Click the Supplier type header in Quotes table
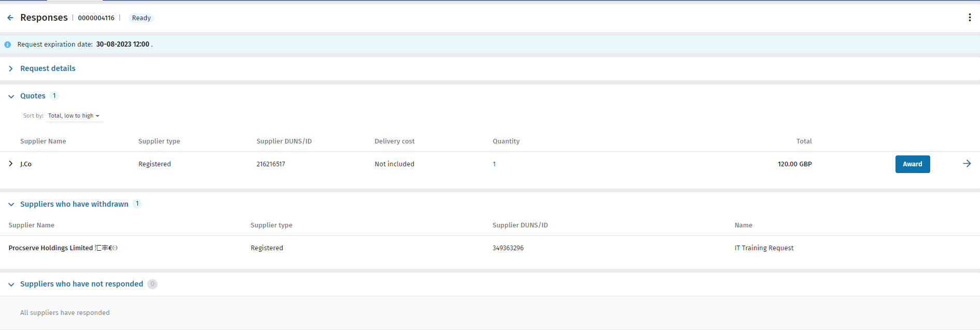980x330 pixels. click(x=159, y=141)
